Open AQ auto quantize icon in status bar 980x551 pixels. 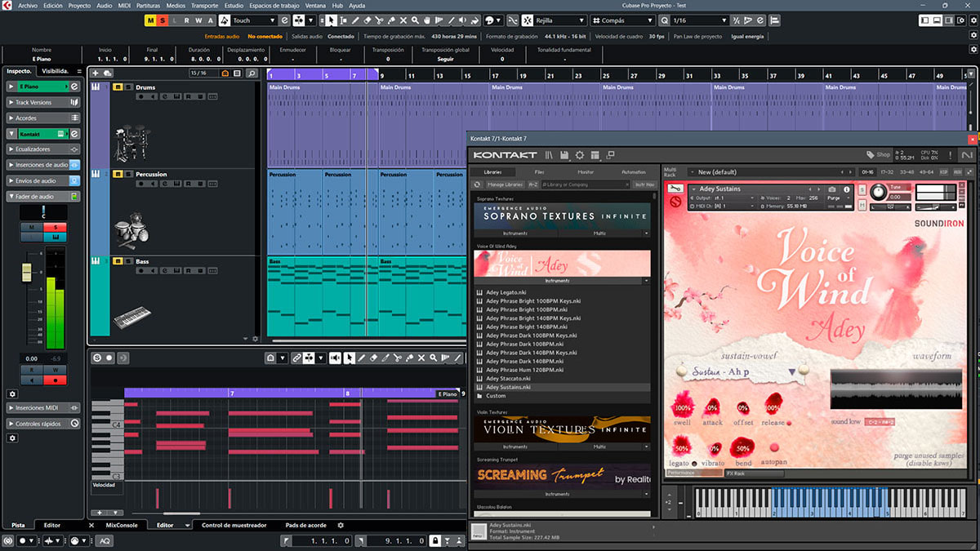click(x=105, y=540)
